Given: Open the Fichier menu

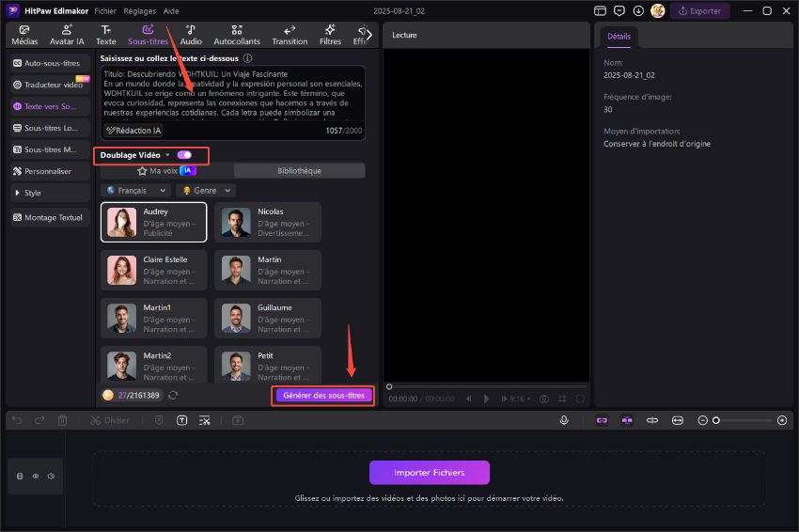Looking at the screenshot, I should (105, 11).
